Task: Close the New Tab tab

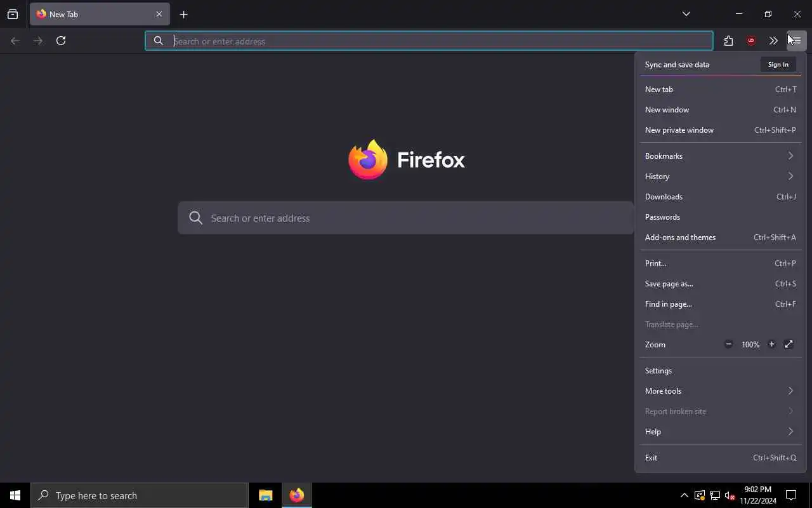Action: (159, 14)
